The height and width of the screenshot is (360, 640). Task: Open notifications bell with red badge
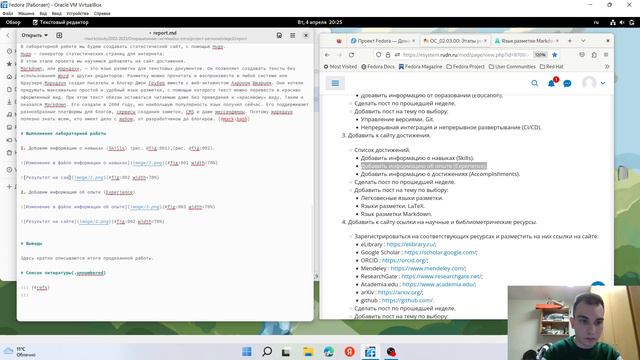coord(551,83)
